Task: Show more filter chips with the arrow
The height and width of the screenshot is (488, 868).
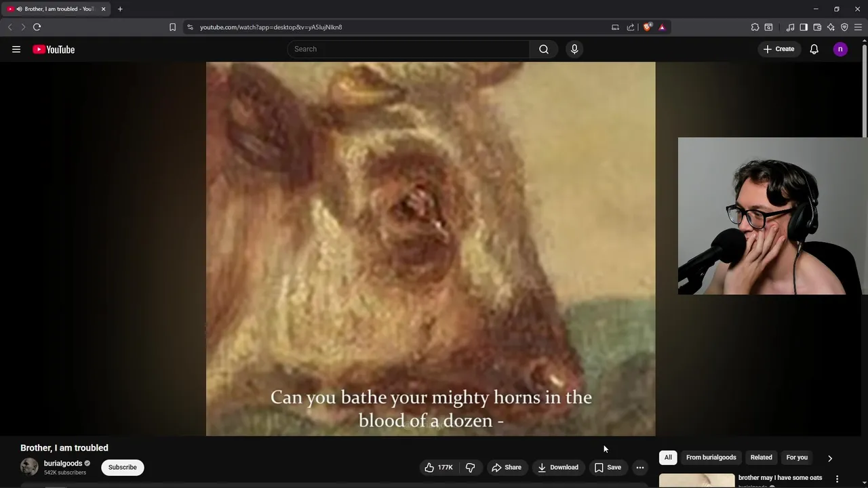Action: [x=829, y=458]
